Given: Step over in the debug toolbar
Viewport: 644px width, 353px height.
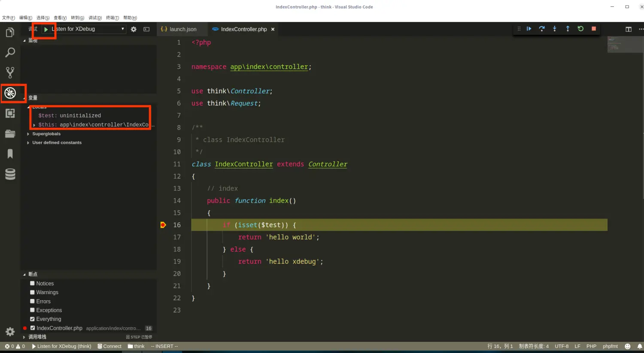Looking at the screenshot, I should point(542,29).
